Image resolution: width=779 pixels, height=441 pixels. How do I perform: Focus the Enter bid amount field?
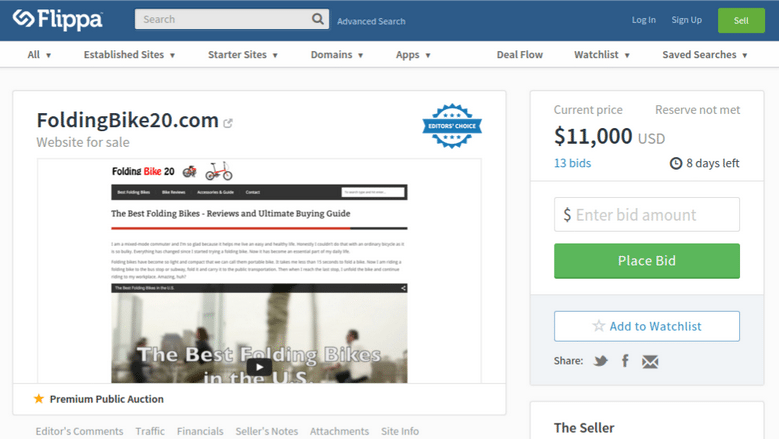click(647, 215)
